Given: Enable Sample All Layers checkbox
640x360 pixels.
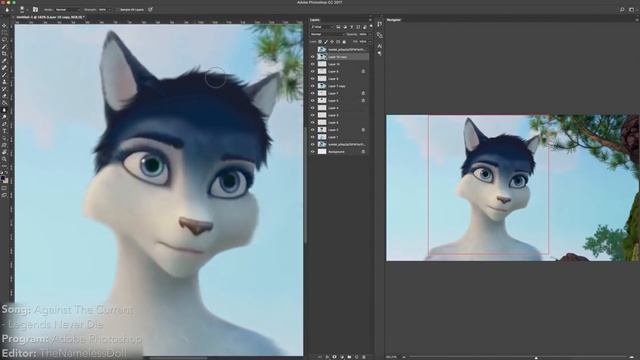Looking at the screenshot, I should click(x=117, y=9).
